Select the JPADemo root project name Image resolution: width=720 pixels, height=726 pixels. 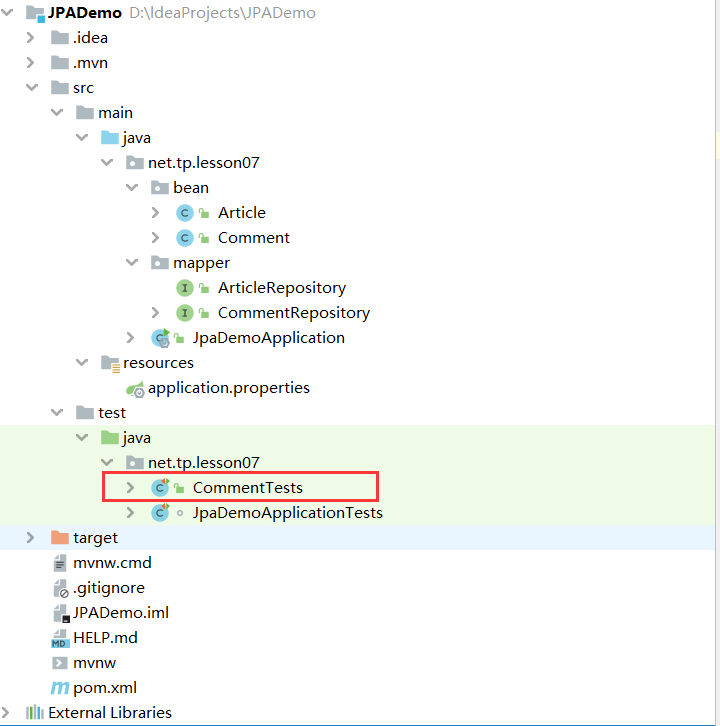85,13
